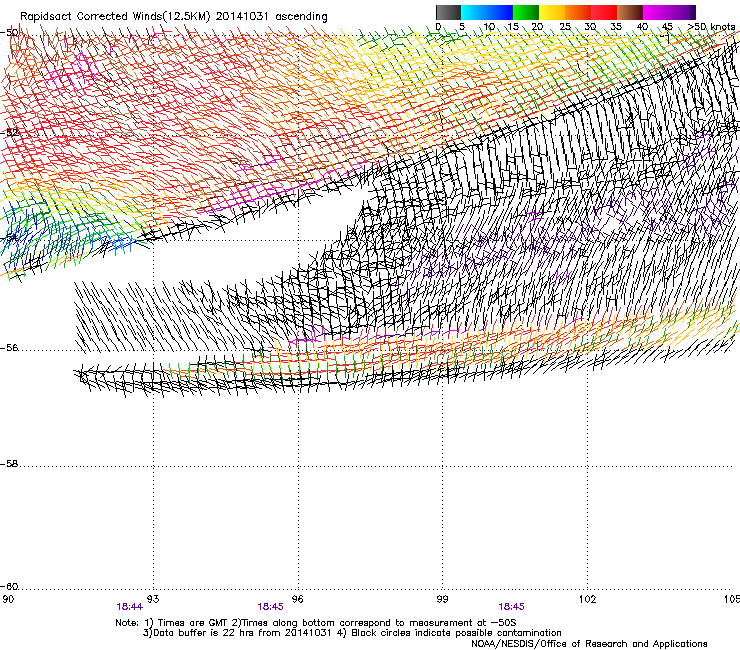
Task: Click the '20141031' date in the title
Action: tap(242, 16)
